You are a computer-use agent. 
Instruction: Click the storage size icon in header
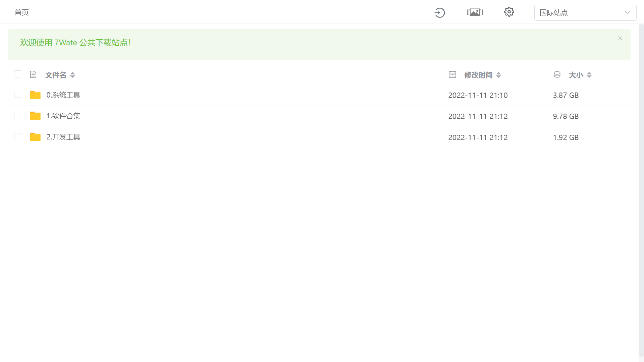point(557,74)
